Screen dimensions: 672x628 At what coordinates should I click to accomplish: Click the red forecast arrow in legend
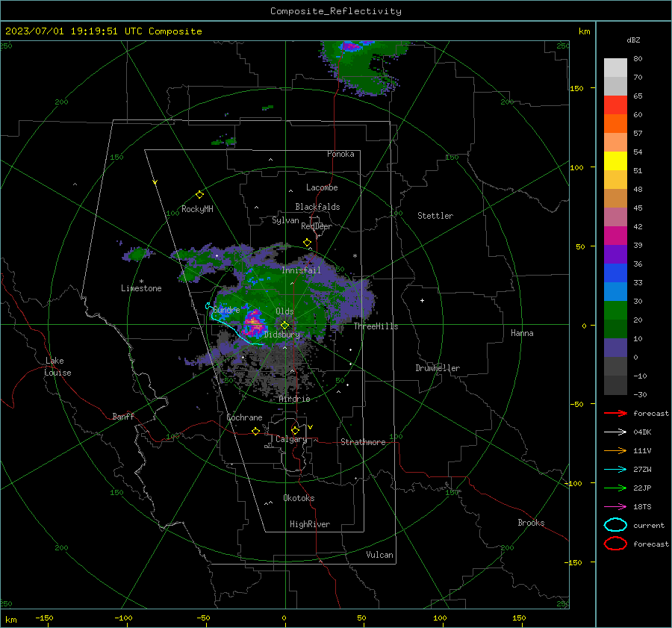[615, 413]
